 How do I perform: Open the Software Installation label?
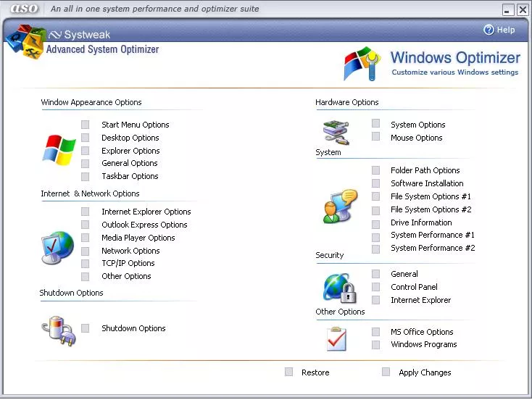coord(427,183)
